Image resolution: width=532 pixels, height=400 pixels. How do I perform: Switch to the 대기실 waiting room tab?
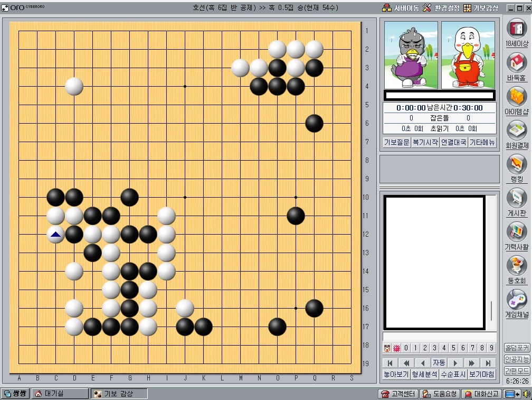click(60, 394)
